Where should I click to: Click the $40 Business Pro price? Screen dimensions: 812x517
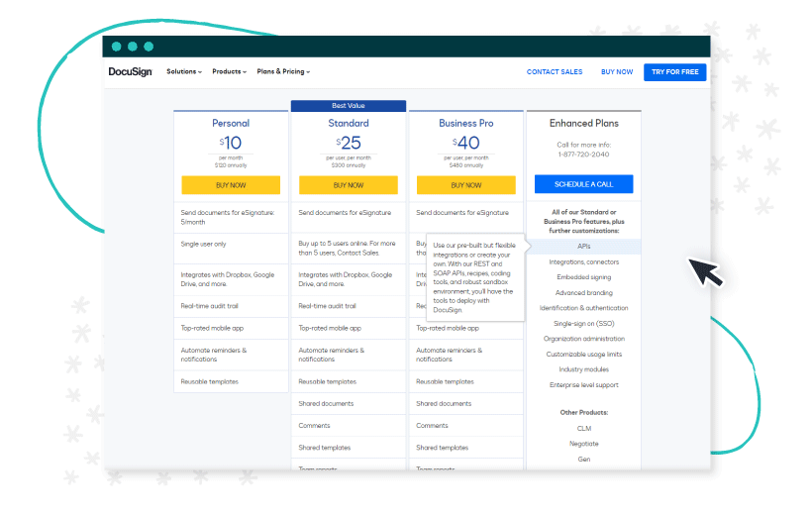(466, 143)
